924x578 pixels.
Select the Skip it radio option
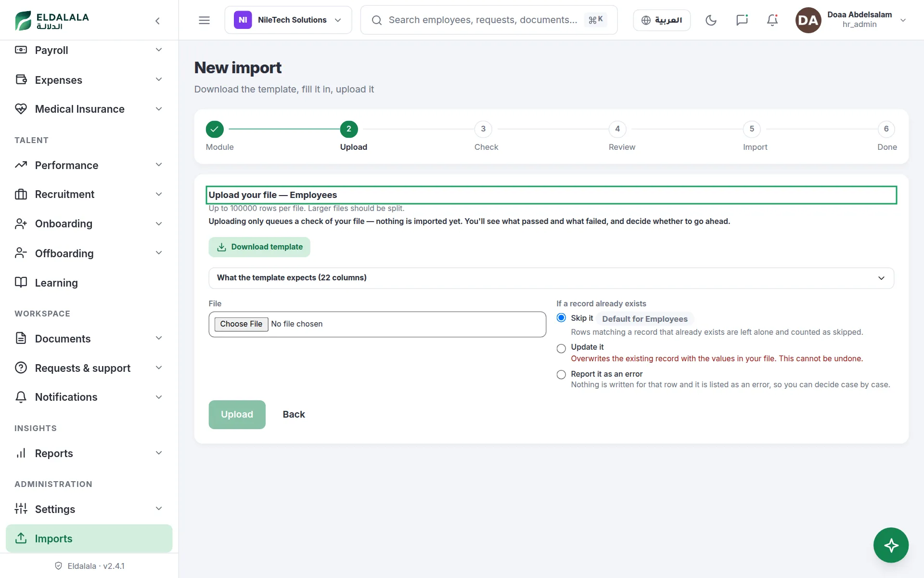pyautogui.click(x=561, y=318)
